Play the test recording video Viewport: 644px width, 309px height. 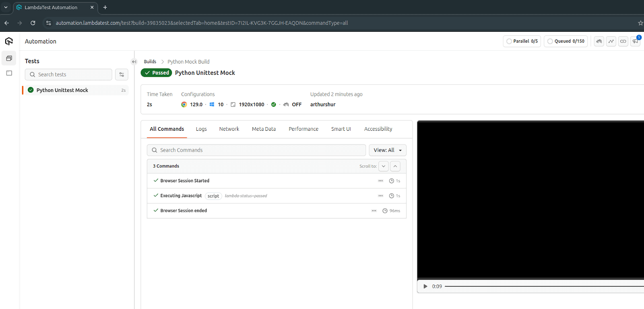(425, 286)
